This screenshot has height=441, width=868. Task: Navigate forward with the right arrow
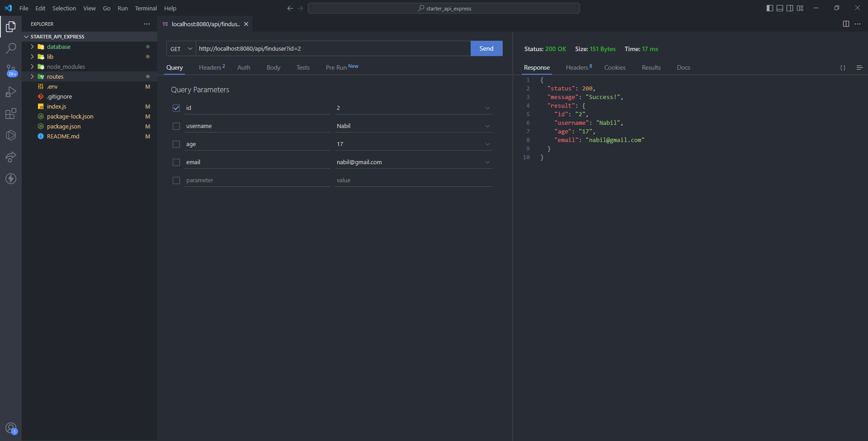[x=300, y=8]
